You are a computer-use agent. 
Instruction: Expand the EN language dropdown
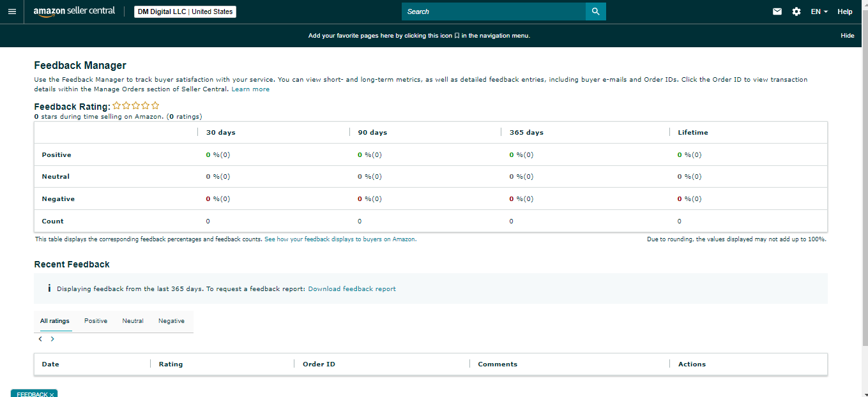819,11
